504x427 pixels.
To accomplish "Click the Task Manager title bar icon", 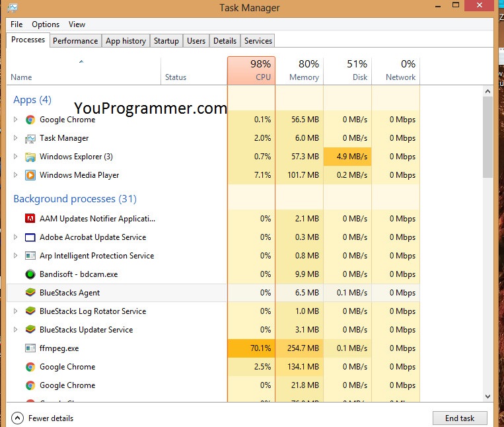I will point(13,7).
